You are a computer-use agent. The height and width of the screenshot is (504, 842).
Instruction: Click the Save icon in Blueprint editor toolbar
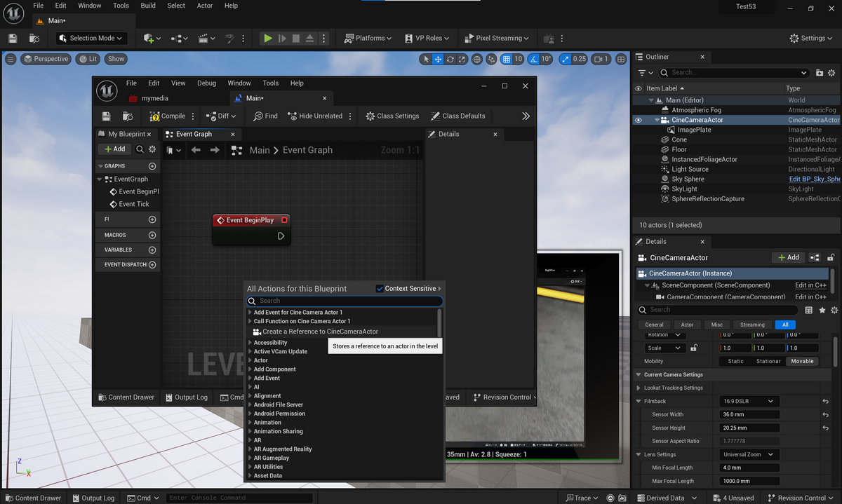[x=106, y=116]
